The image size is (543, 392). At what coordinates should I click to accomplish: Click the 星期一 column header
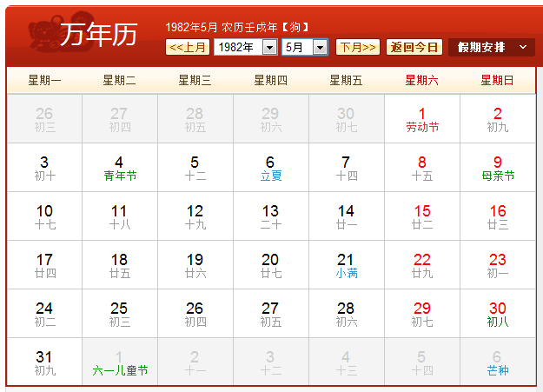(44, 81)
